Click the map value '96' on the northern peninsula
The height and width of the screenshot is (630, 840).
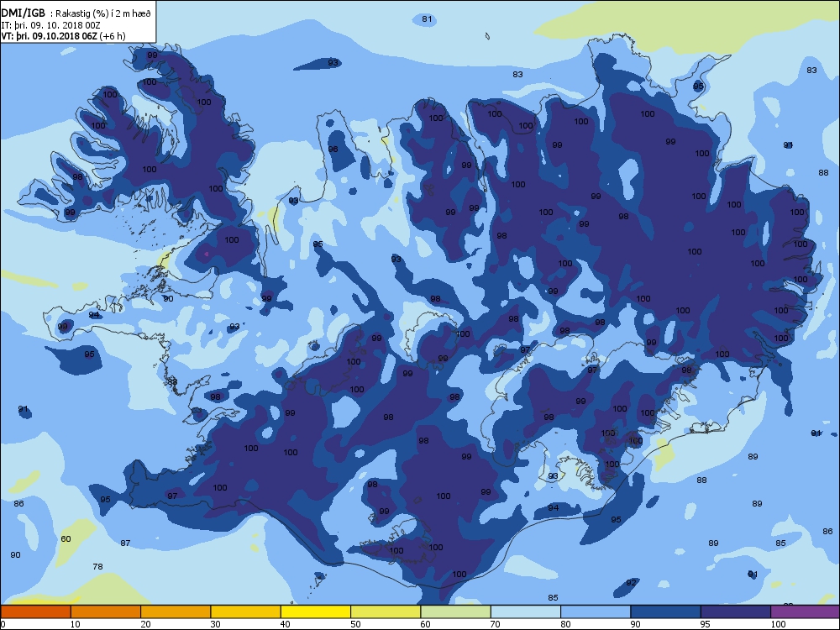[333, 149]
